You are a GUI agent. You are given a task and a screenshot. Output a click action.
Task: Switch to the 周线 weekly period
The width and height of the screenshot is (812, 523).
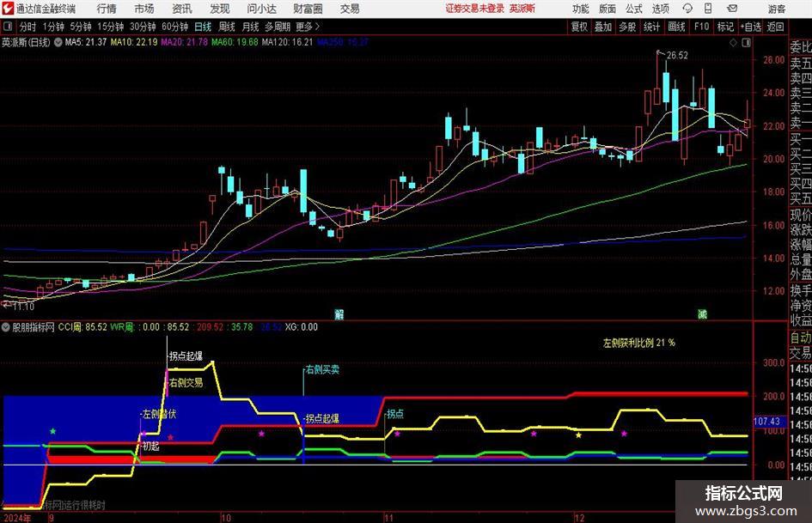(226, 27)
